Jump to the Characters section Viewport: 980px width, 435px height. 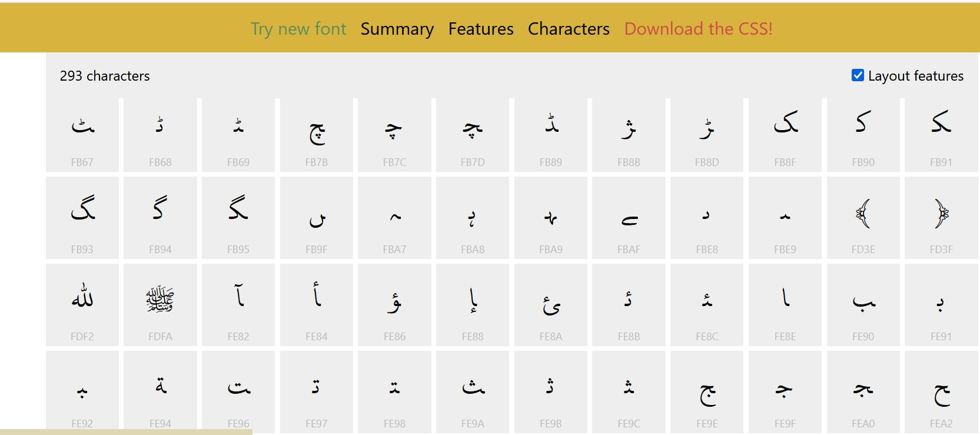pyautogui.click(x=569, y=29)
